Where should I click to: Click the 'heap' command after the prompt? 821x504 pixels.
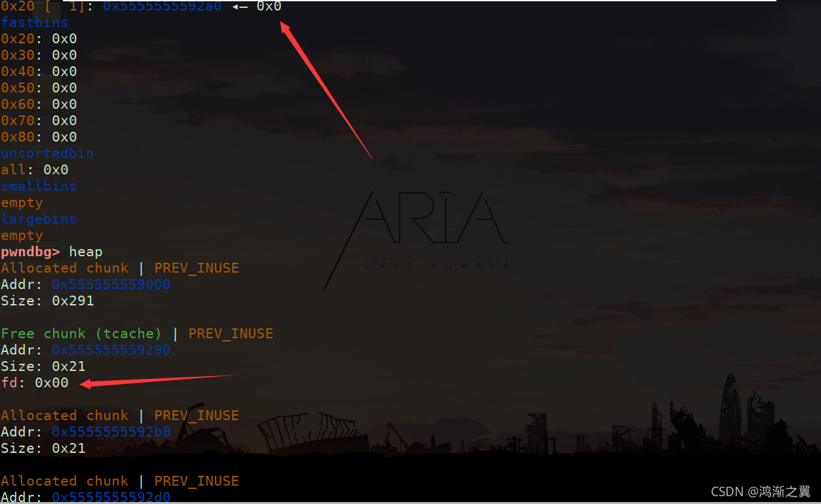point(85,252)
